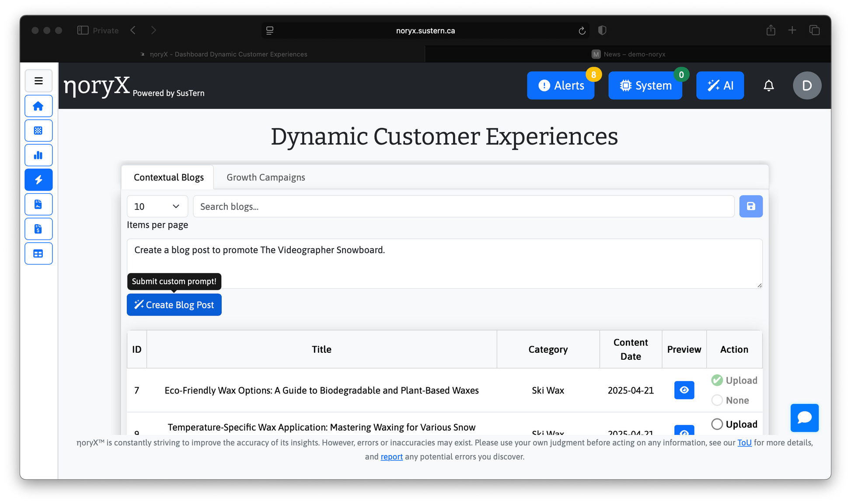Open the AI button
This screenshot has width=851, height=504.
720,86
